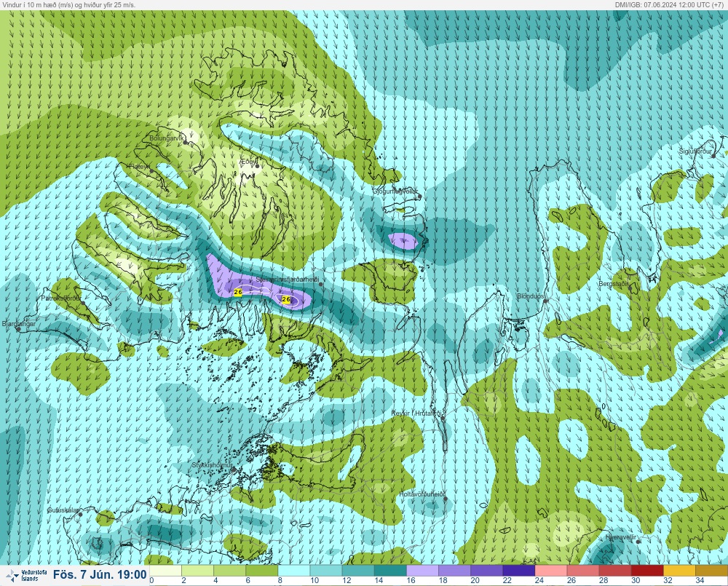Pick the 32–34 m/s orange-yellow swatch
This screenshot has width=728, height=586.
tap(679, 570)
